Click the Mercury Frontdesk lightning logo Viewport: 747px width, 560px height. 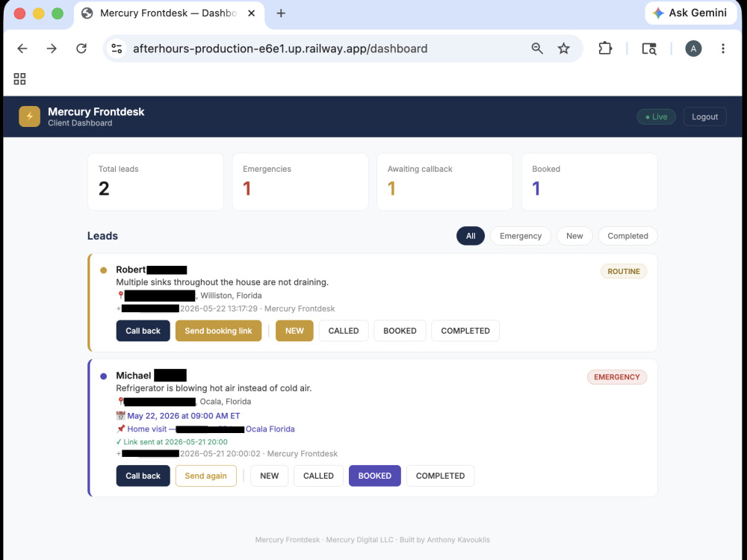tap(30, 116)
